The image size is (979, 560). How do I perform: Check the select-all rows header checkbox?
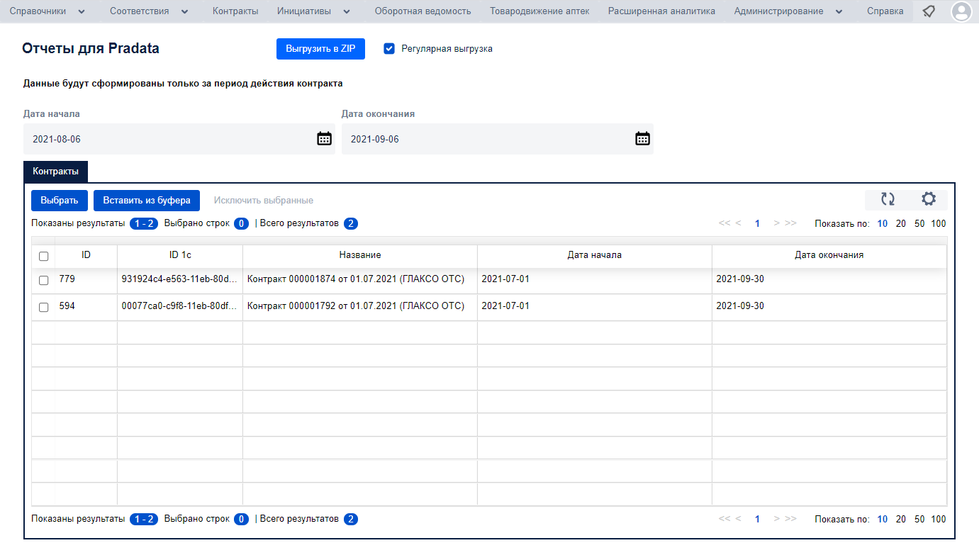(x=43, y=256)
